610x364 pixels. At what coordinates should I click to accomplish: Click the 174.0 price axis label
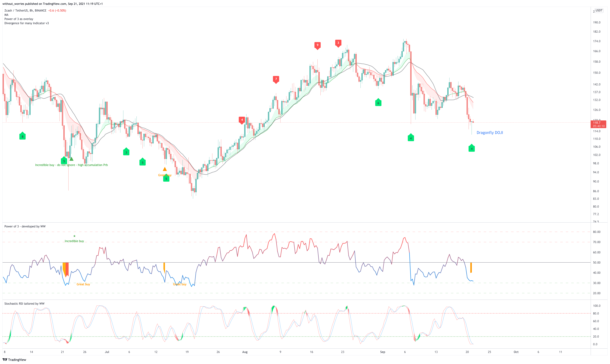[x=597, y=41]
